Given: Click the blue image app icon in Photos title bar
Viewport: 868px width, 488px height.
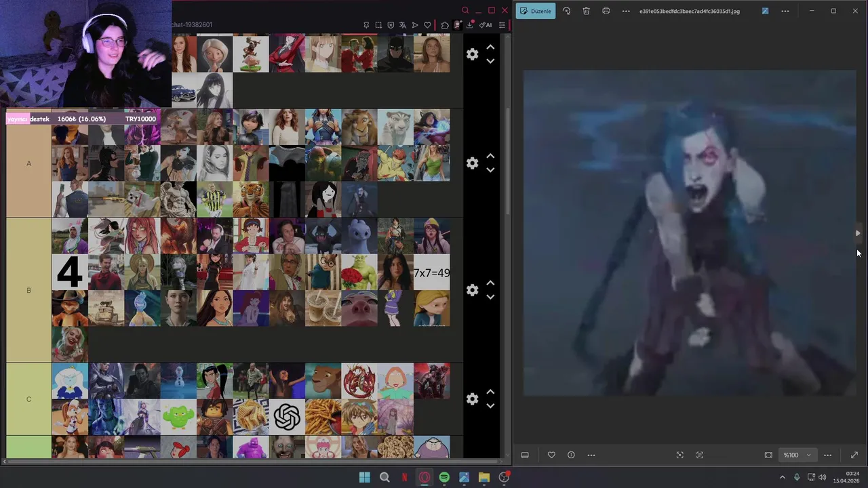Looking at the screenshot, I should [x=765, y=11].
